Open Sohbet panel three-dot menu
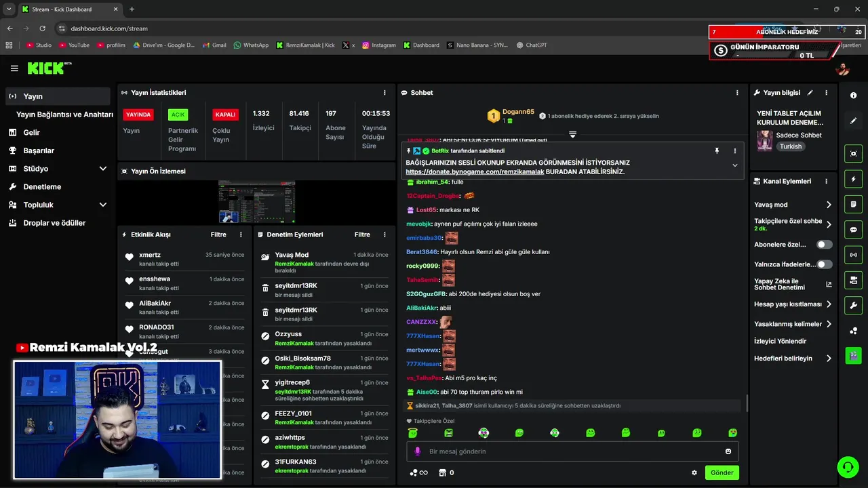Viewport: 868px width, 488px height. coord(737,93)
